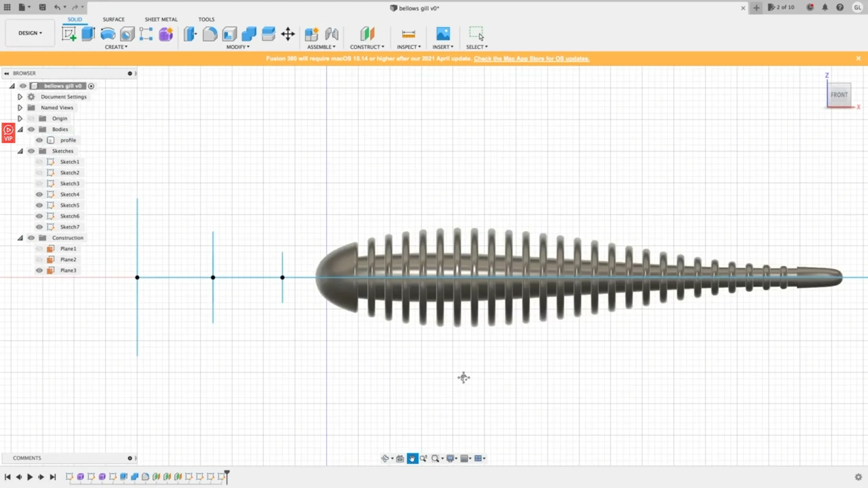
Task: Select the Move/Copy arrows tool
Action: 288,34
